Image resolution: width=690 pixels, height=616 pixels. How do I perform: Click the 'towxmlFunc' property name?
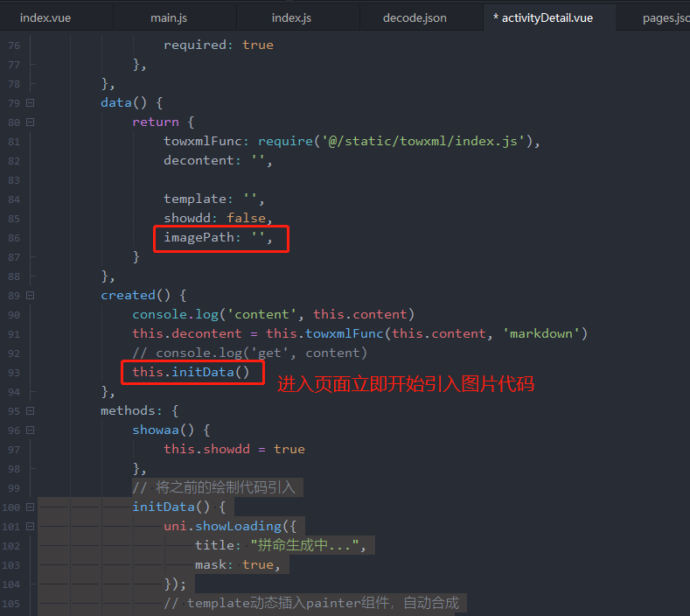(x=202, y=141)
